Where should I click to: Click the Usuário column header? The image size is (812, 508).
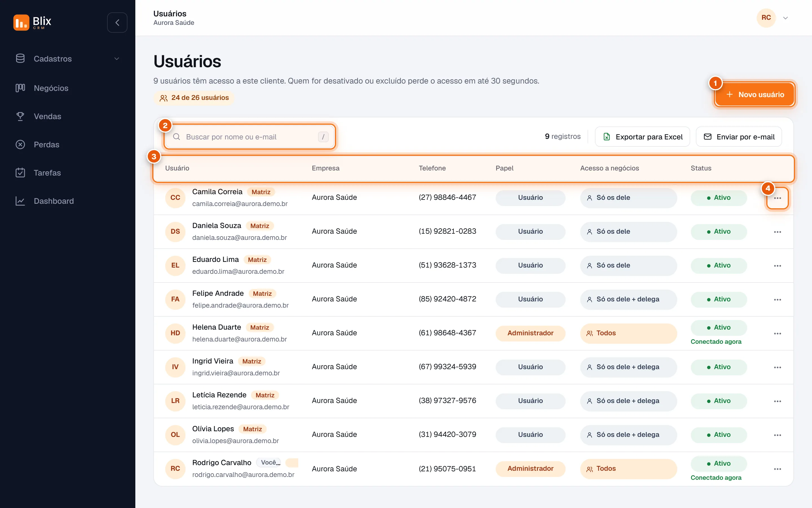tap(177, 168)
